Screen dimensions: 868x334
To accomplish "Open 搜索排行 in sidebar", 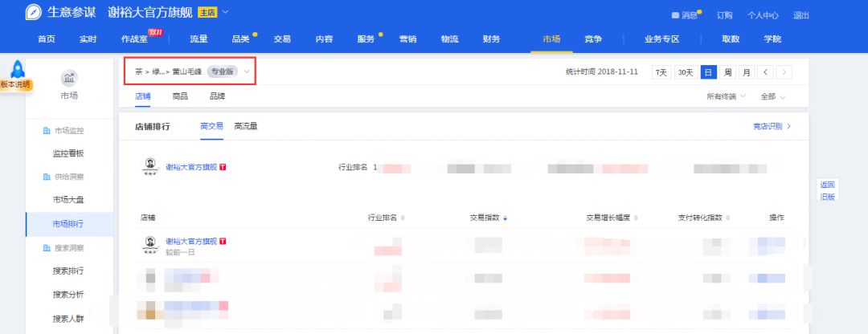I will click(68, 271).
